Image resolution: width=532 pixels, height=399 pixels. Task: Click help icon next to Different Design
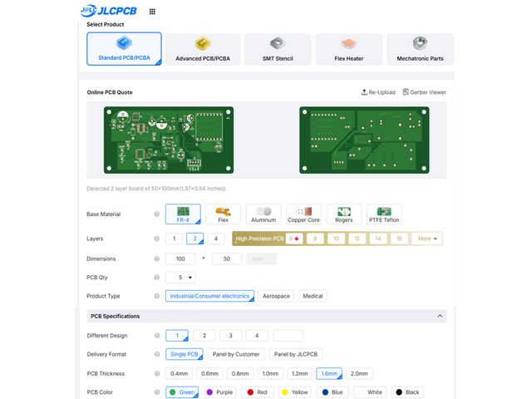coord(157,336)
